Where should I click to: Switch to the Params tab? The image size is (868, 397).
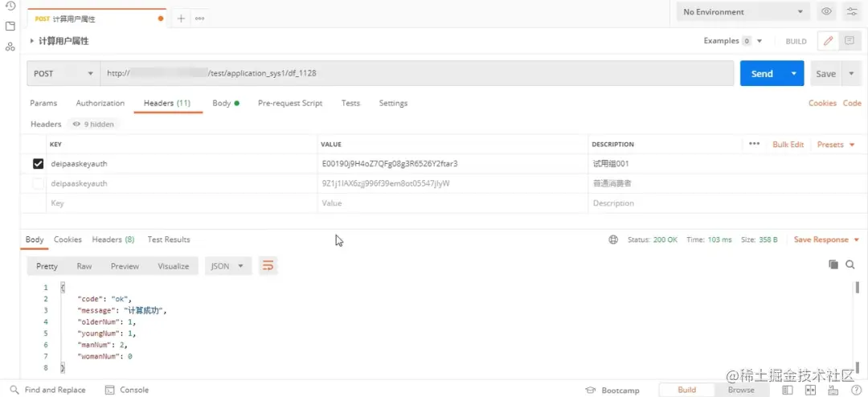pyautogui.click(x=43, y=103)
